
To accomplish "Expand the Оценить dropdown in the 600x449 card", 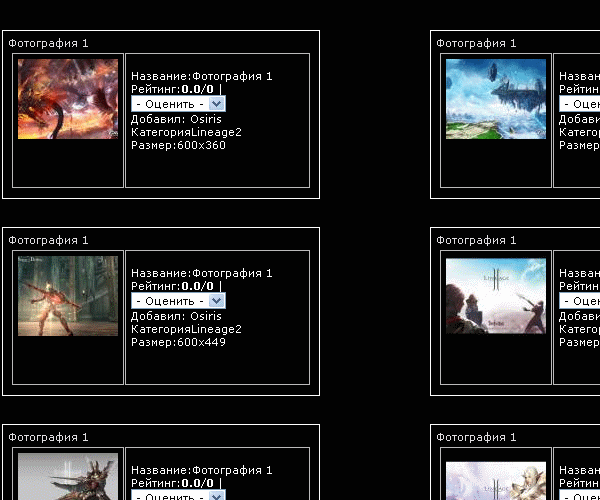I will [x=178, y=301].
